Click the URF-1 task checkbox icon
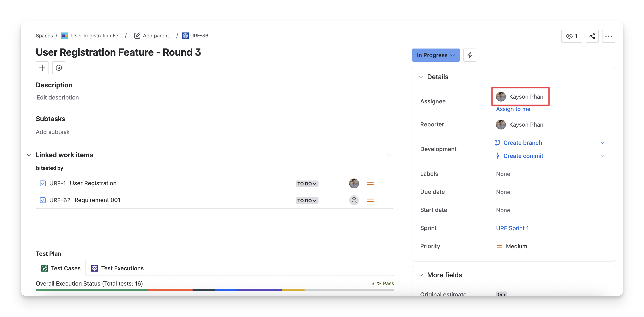 [x=43, y=183]
